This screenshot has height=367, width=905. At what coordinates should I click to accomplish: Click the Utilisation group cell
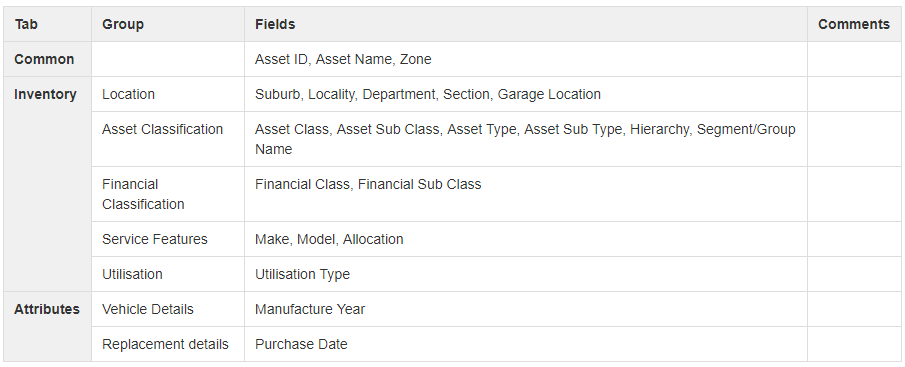(168, 274)
